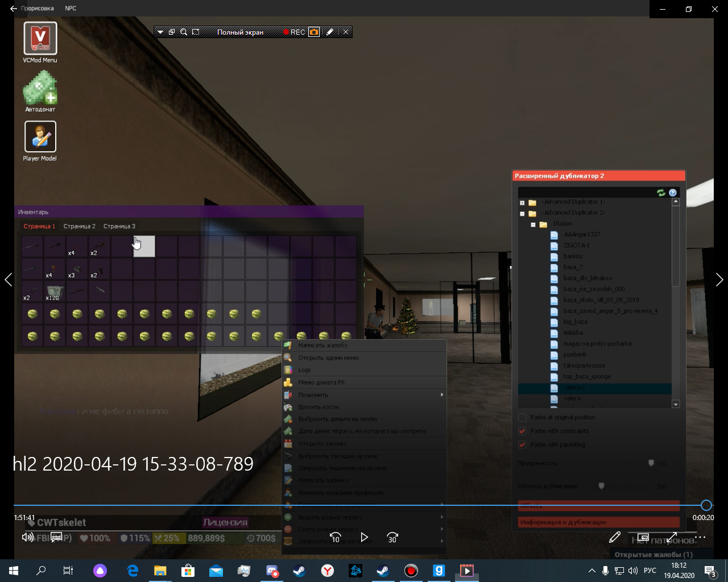Viewport: 728px width, 582px height.
Task: Enable Paste at original position checkbox
Action: click(x=522, y=417)
